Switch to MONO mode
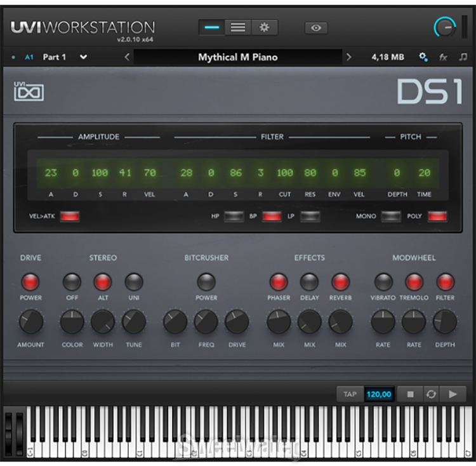476x466 pixels. [x=391, y=216]
